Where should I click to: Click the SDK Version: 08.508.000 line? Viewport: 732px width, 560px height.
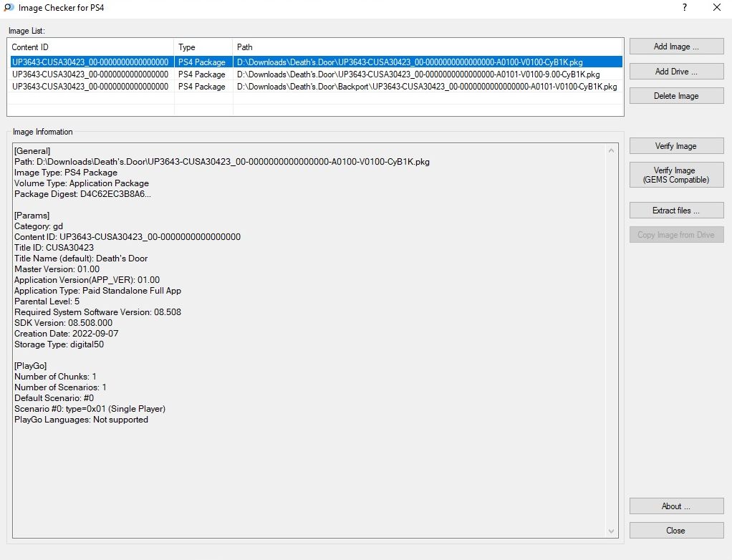tap(64, 323)
